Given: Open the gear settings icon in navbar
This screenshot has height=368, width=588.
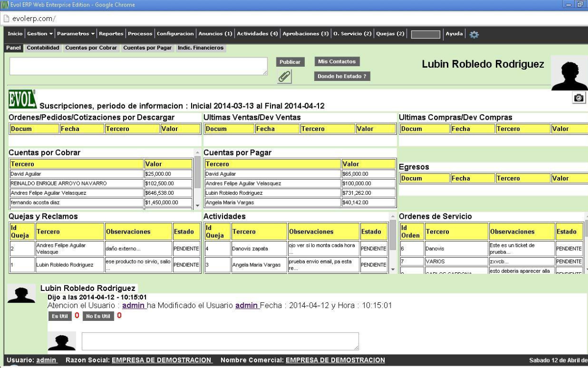Looking at the screenshot, I should coord(474,34).
